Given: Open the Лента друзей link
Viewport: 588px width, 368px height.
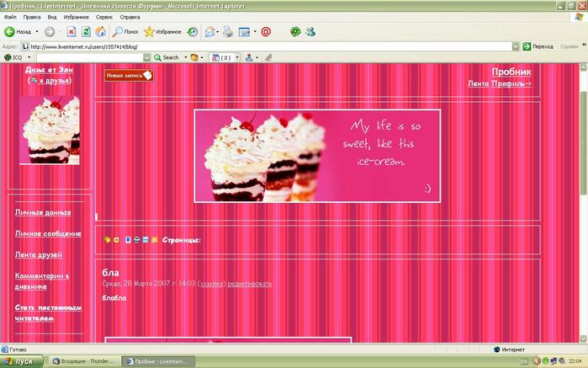Looking at the screenshot, I should tap(38, 254).
